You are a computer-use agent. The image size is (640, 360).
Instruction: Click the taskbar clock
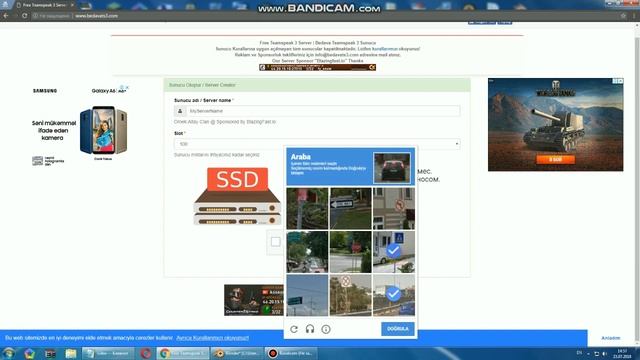tap(622, 353)
